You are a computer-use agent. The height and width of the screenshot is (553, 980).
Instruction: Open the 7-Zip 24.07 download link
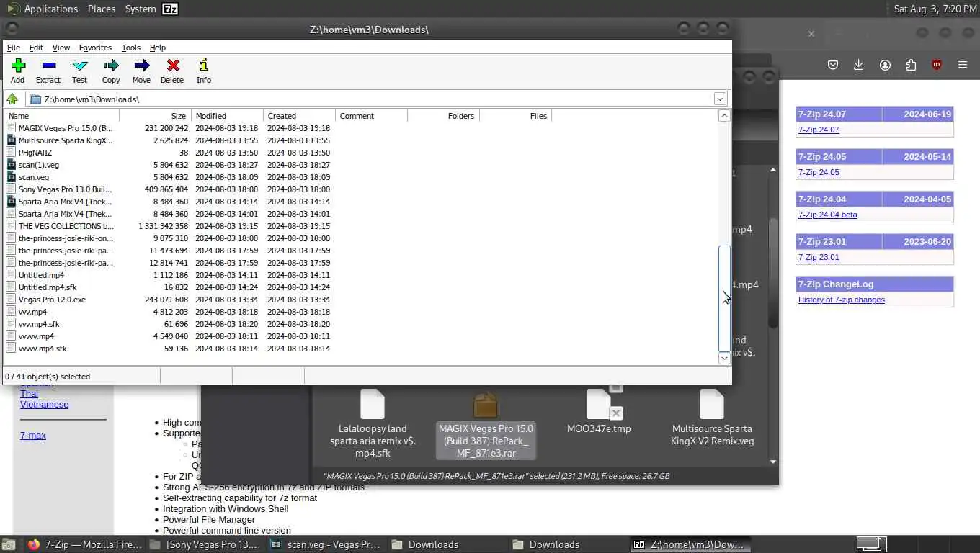[x=819, y=130]
